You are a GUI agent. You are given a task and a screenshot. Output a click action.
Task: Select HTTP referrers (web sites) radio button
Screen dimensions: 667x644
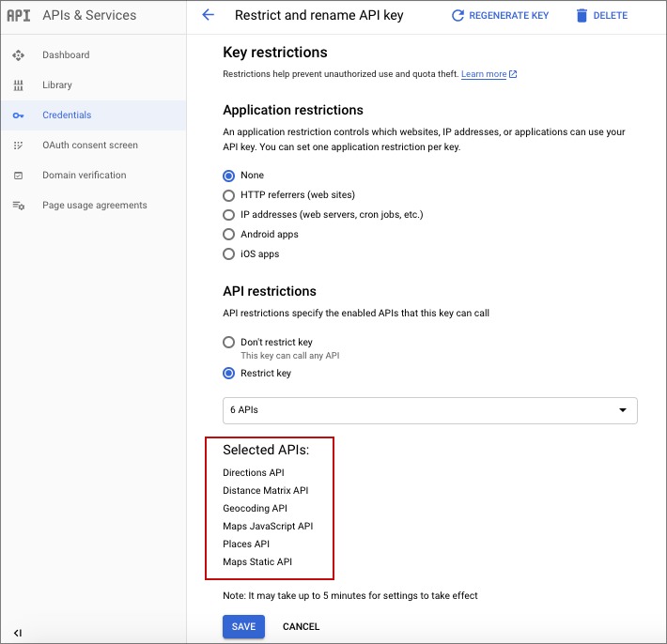click(228, 195)
